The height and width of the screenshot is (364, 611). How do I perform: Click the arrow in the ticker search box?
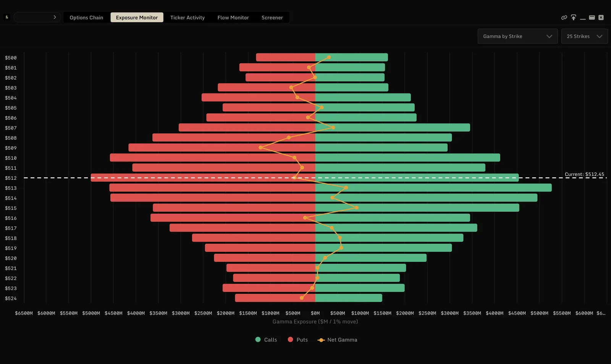pyautogui.click(x=55, y=17)
